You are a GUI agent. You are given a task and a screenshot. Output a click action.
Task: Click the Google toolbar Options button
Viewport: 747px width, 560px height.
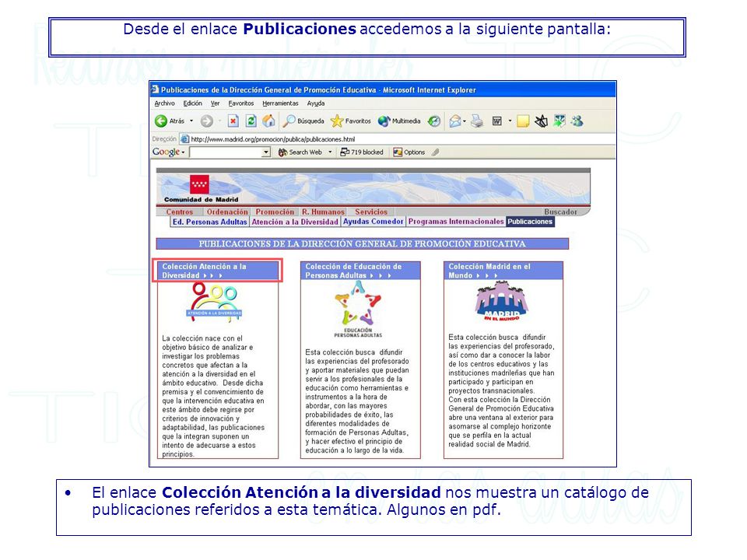(409, 152)
